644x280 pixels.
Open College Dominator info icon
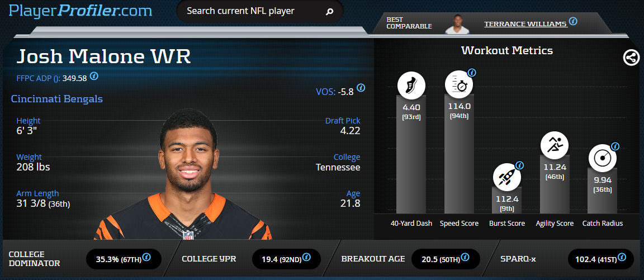click(x=146, y=258)
